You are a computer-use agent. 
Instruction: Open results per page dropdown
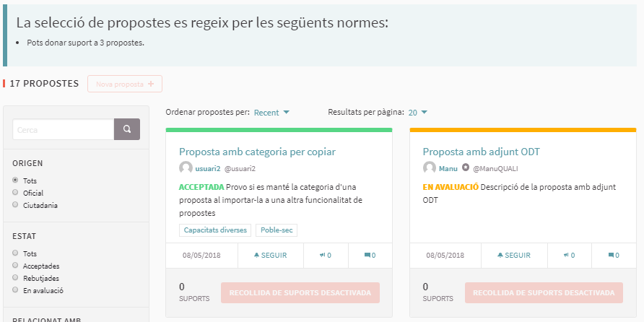pyautogui.click(x=418, y=113)
